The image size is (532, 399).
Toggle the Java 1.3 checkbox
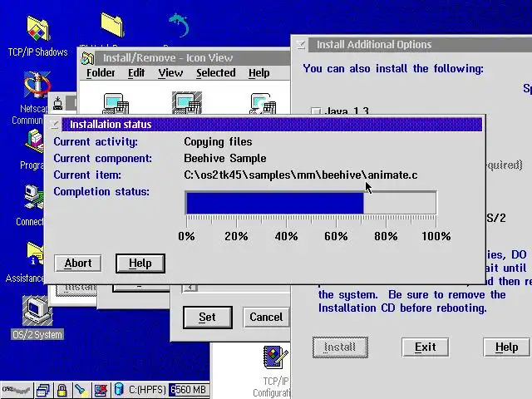pyautogui.click(x=316, y=111)
